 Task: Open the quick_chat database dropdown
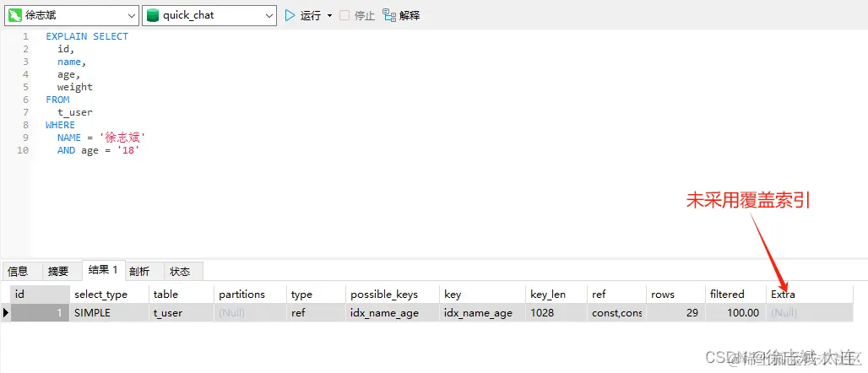(209, 15)
